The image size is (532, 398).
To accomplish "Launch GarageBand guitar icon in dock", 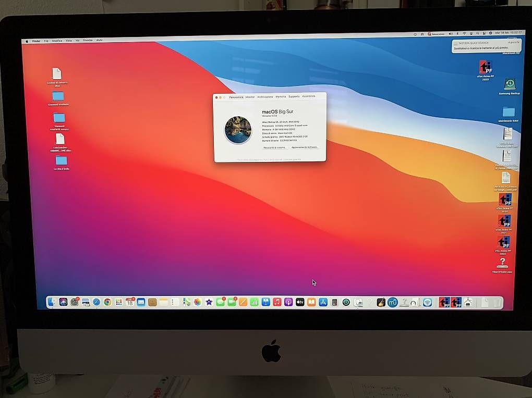I will [x=381, y=302].
